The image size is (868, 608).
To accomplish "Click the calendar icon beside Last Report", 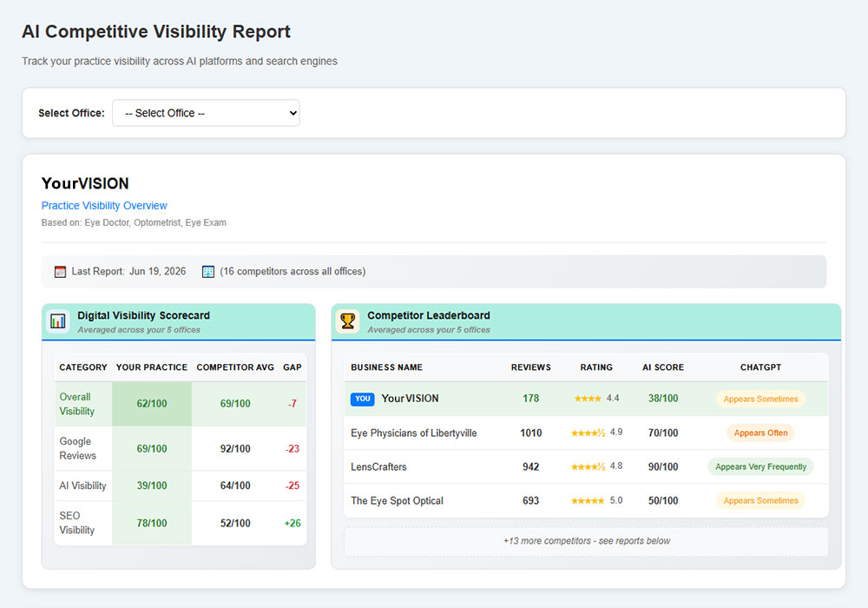I will (x=60, y=272).
